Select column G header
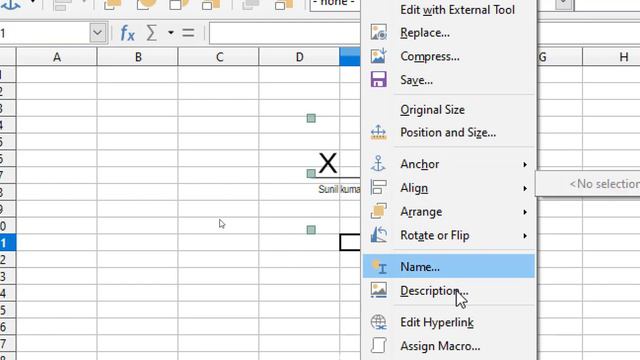Screen dimensions: 640x360 click(x=559, y=57)
